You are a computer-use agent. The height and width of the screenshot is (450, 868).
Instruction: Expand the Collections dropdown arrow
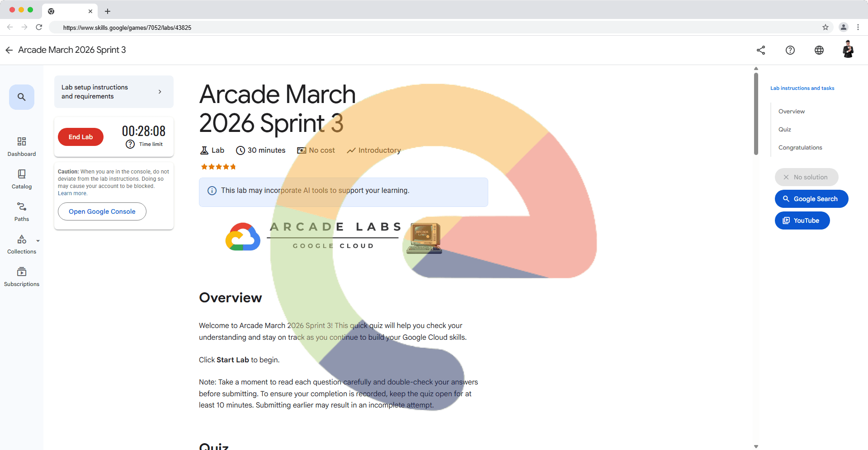[x=38, y=241]
